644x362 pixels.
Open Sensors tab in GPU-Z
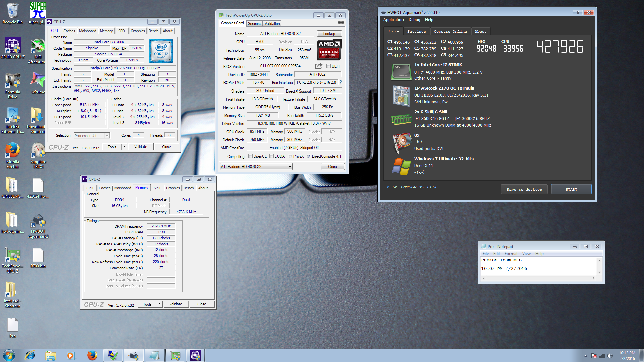click(254, 24)
